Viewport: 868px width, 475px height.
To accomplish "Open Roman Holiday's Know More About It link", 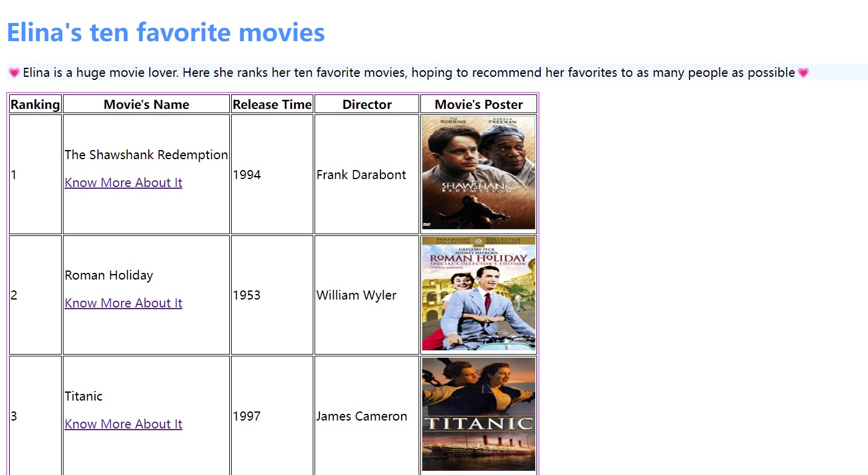I will pos(123,303).
